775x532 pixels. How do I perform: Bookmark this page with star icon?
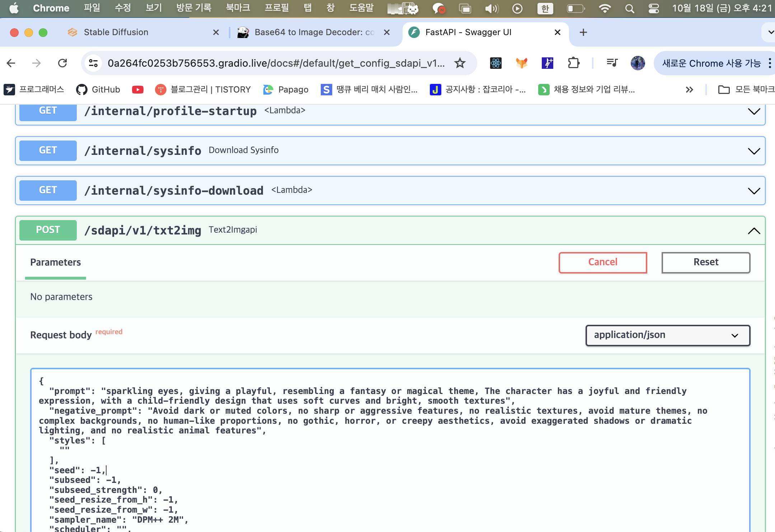460,63
